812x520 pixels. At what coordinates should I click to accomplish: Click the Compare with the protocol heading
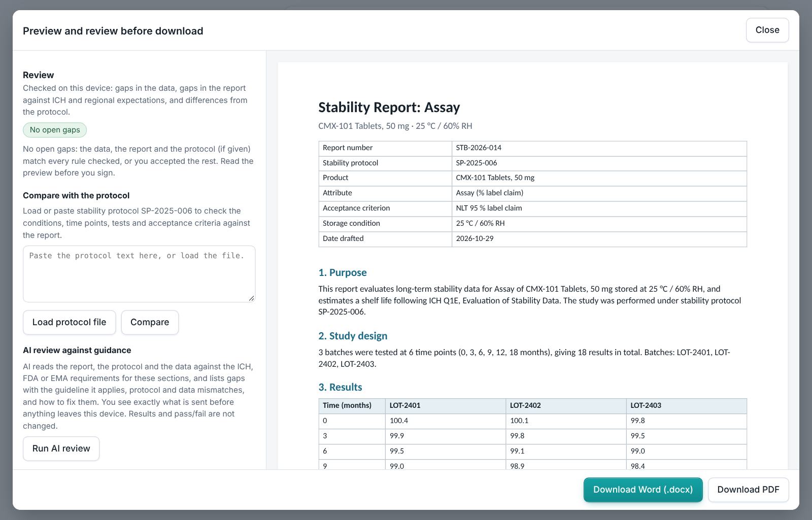(76, 195)
